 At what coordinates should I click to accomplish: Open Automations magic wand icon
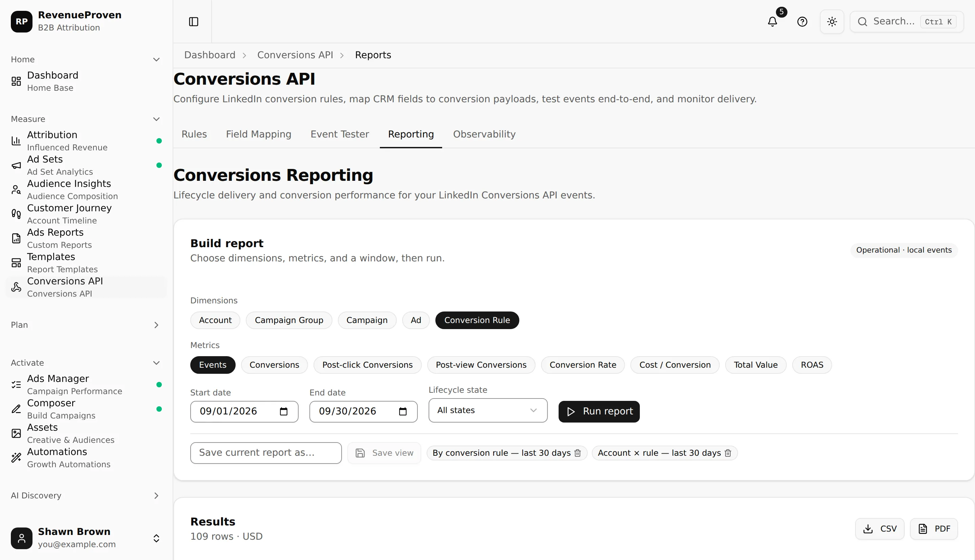[16, 458]
